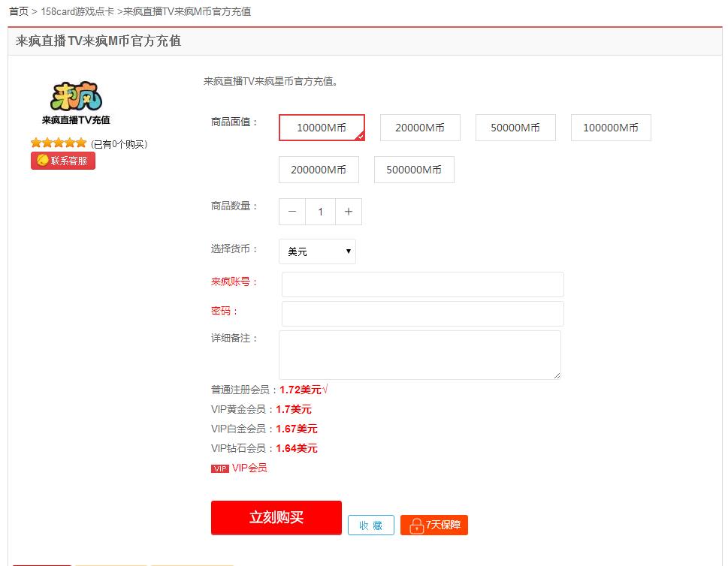
Task: Go to 首页 in breadcrumb
Action: pos(19,11)
